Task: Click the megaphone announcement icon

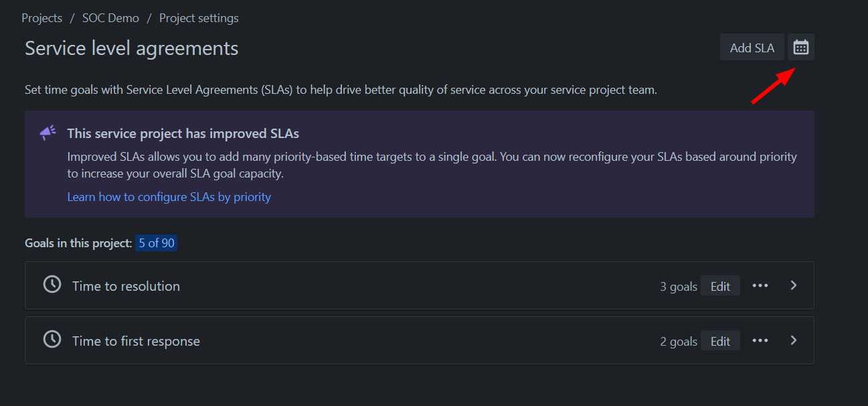Action: pos(48,133)
